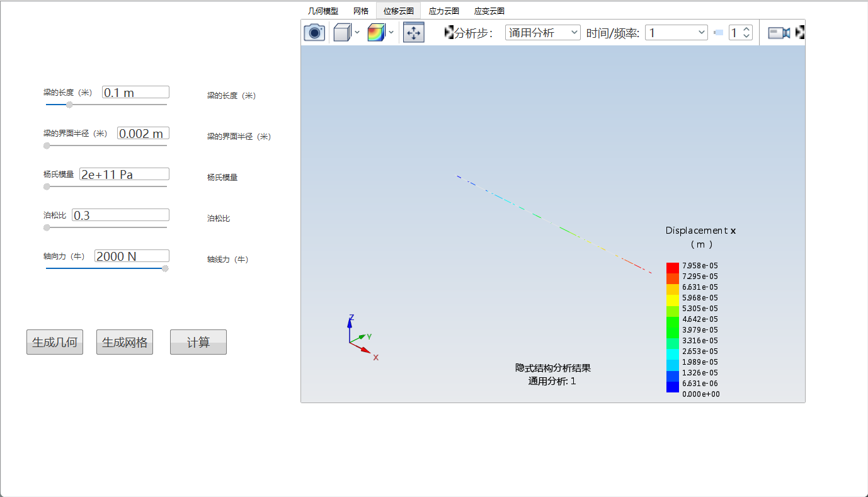Click the yellow legend color swatch
This screenshot has height=497, width=868.
pyautogui.click(x=673, y=300)
